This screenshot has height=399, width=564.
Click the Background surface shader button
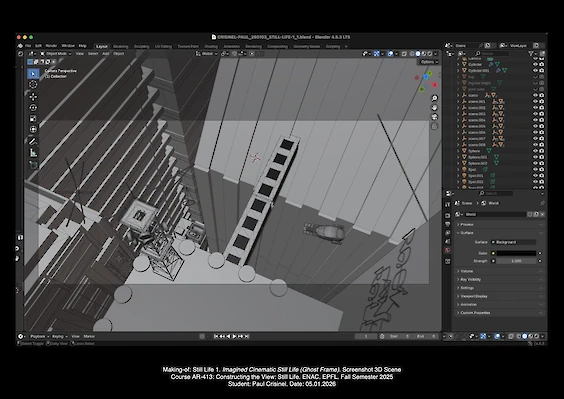click(515, 242)
